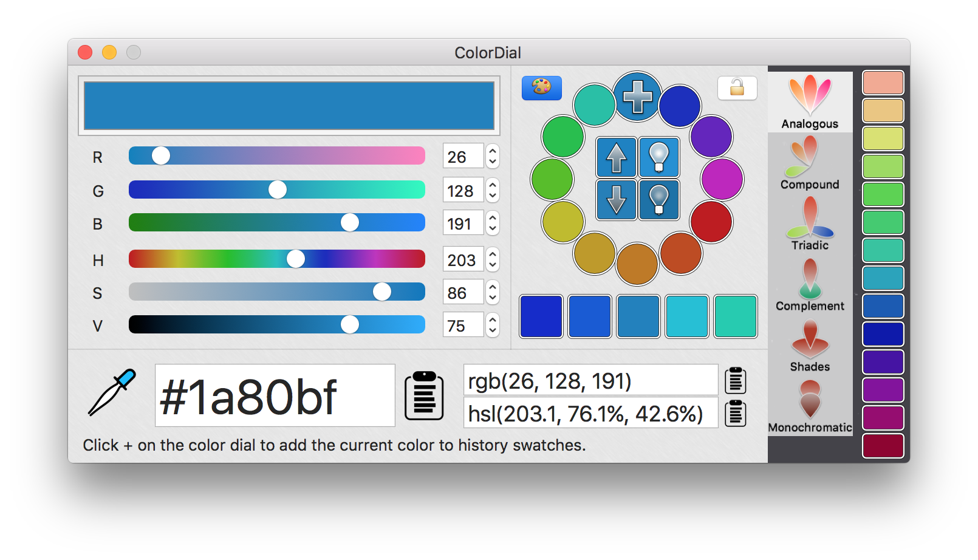Click the H value stepper arrows

(493, 259)
